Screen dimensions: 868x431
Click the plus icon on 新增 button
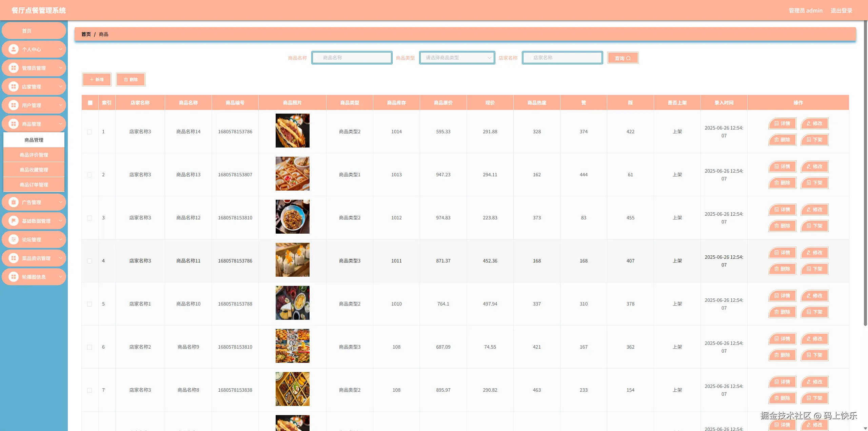[x=92, y=80]
